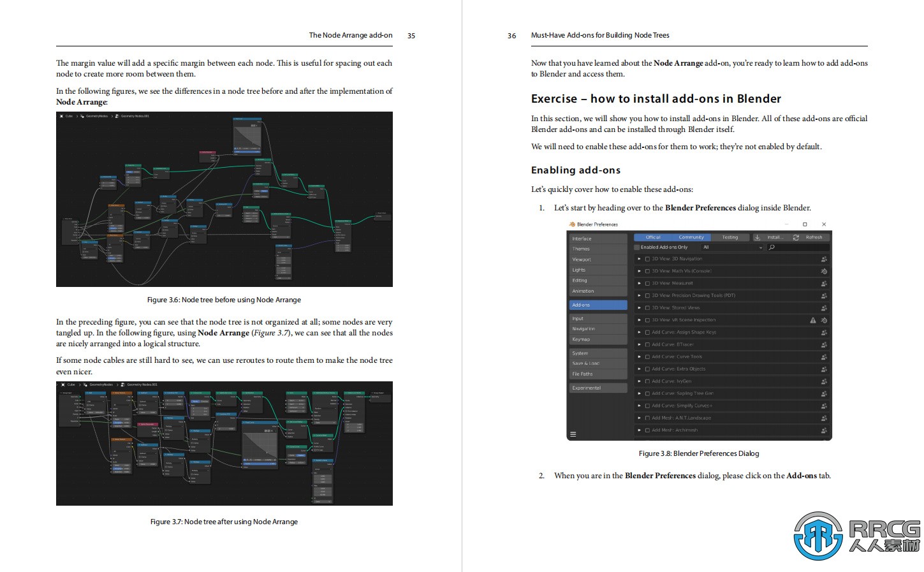Click the community icon on MeasureIt row

[824, 283]
